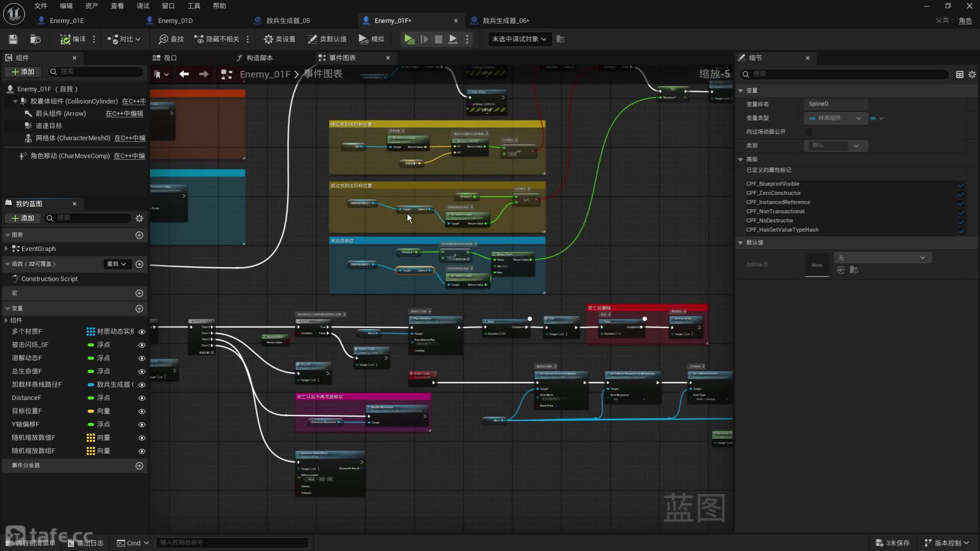Click the Details property matrix grid icon

[960, 74]
